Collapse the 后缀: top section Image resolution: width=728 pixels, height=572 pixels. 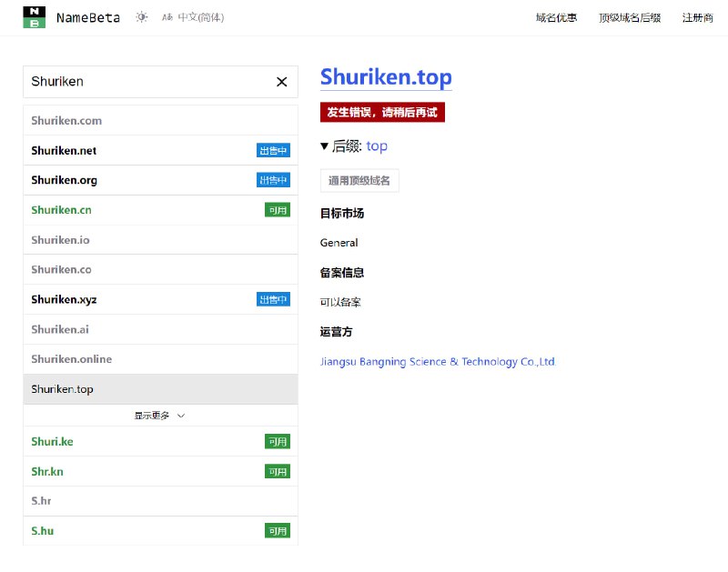point(325,146)
